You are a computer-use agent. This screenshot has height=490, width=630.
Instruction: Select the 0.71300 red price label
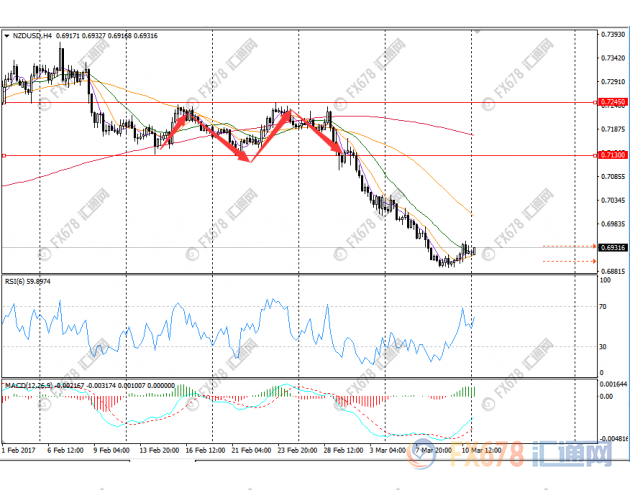[x=611, y=155]
